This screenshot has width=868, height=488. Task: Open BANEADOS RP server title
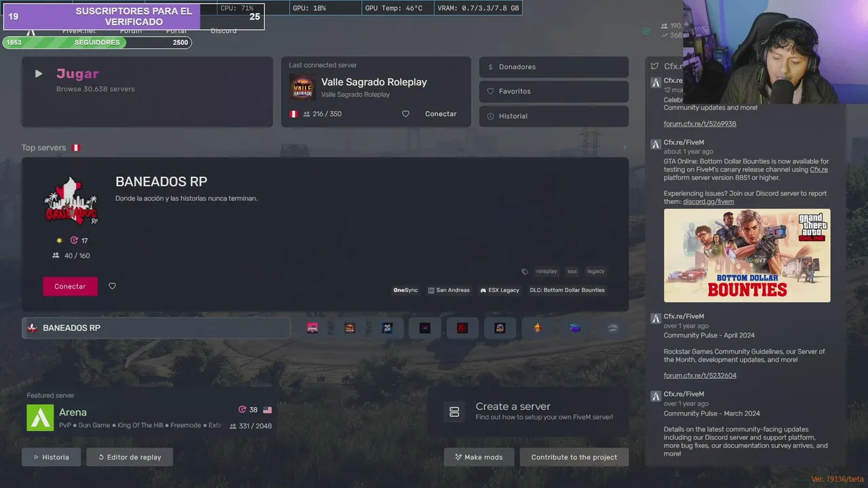(161, 182)
